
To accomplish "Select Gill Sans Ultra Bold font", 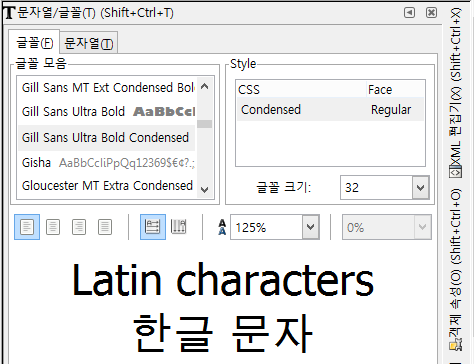I will pos(107,112).
